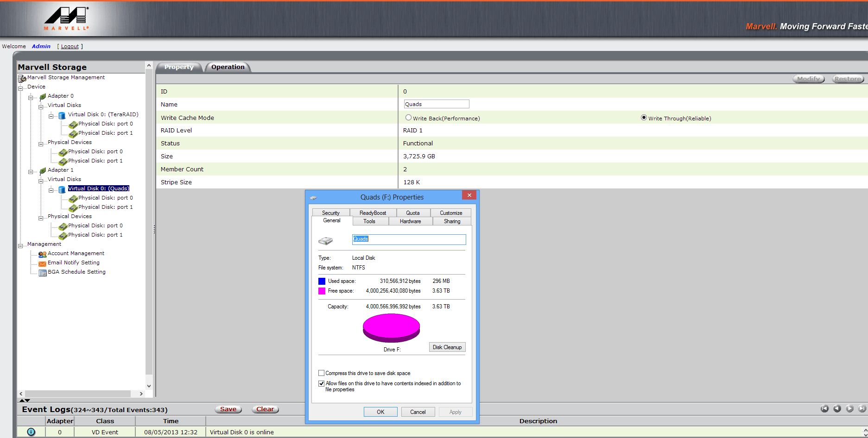This screenshot has width=868, height=438.
Task: Select Virtual Disk 0: (TeraRAID) in tree
Action: click(x=103, y=114)
